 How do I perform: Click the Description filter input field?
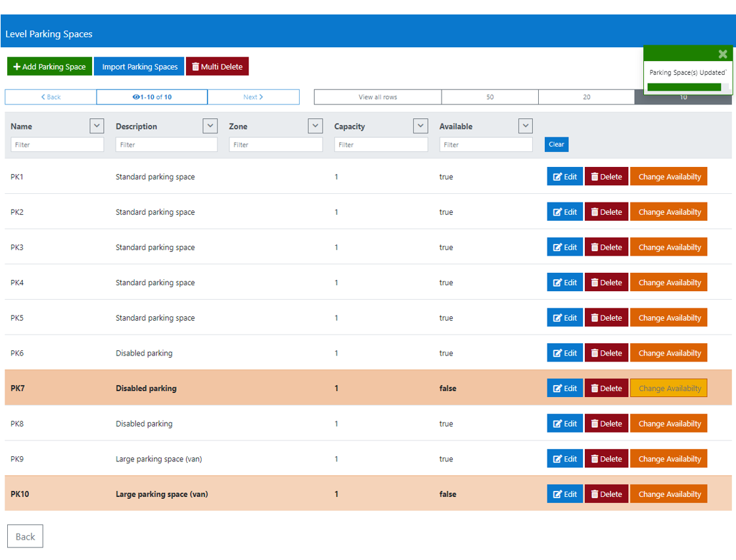pyautogui.click(x=167, y=145)
